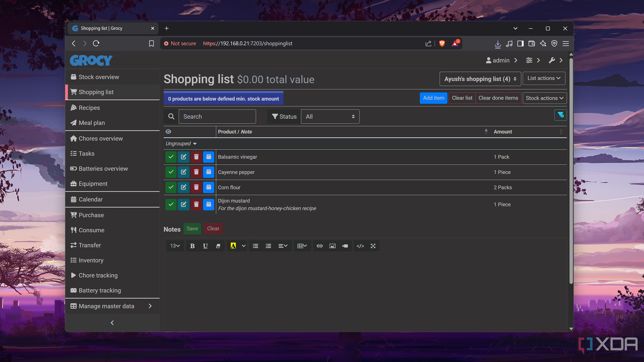Insert video in notes editor

tap(345, 246)
